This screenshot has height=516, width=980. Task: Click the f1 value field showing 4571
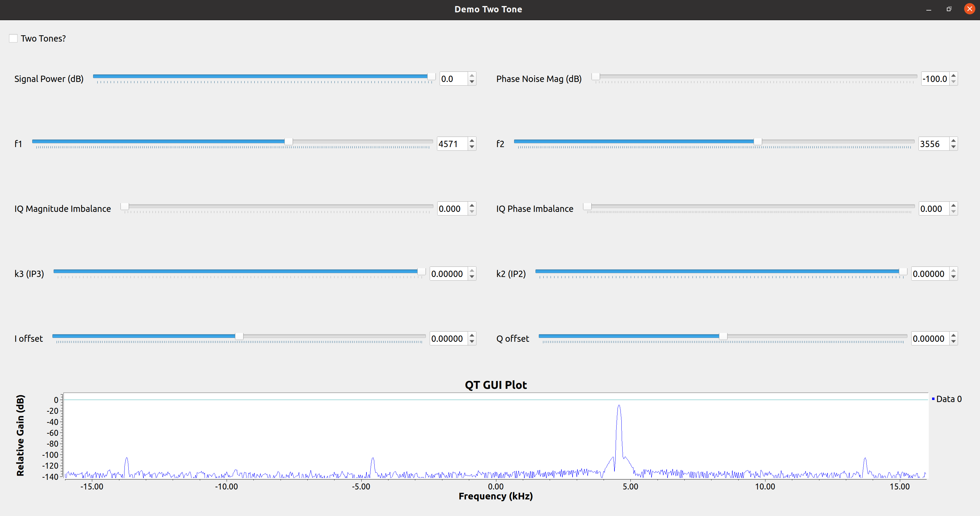[x=451, y=144]
